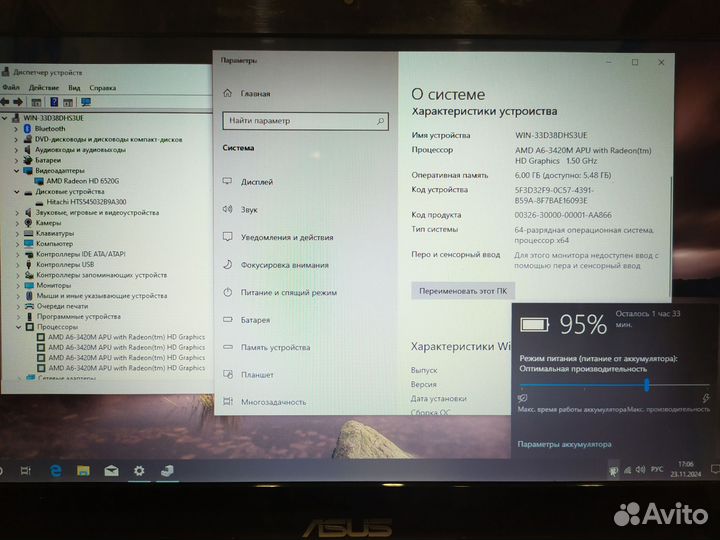
Task: Open the blue Help icon in Device Manager toolbar
Action: (54, 102)
